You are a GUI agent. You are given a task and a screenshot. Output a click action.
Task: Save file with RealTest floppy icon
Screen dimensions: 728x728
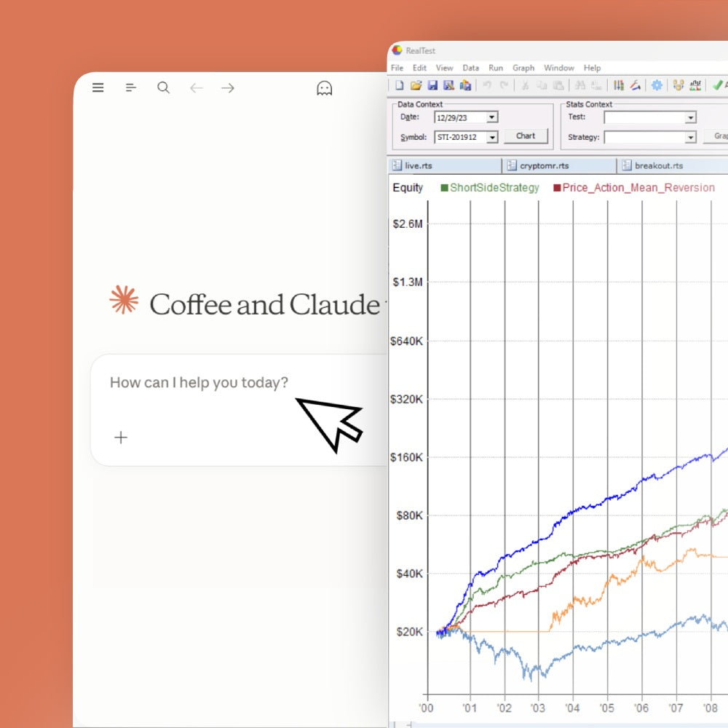click(x=432, y=85)
